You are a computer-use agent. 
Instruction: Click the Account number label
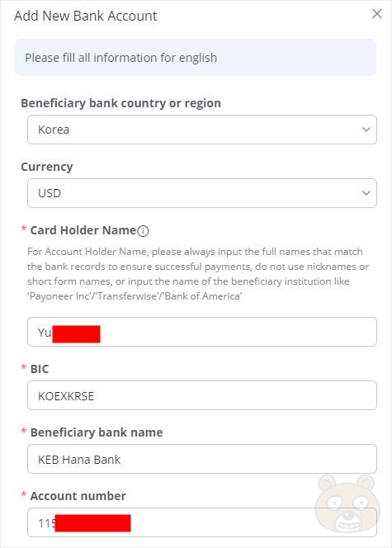pos(78,496)
